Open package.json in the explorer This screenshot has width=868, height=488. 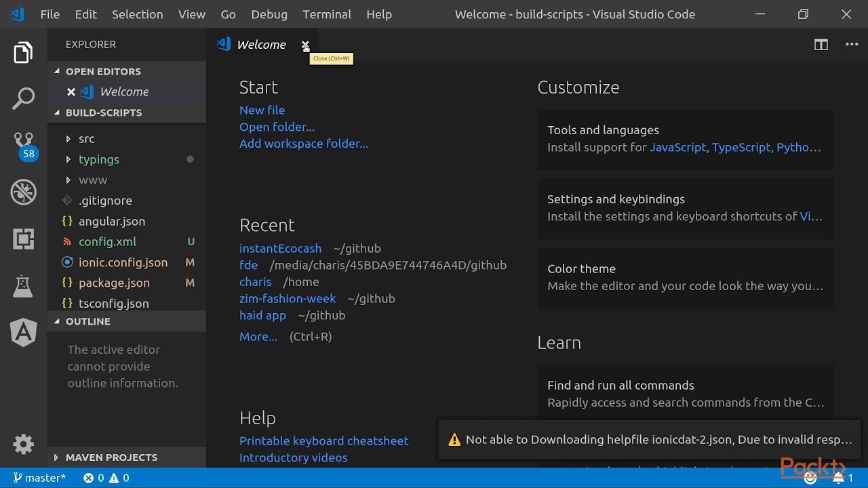coord(114,283)
